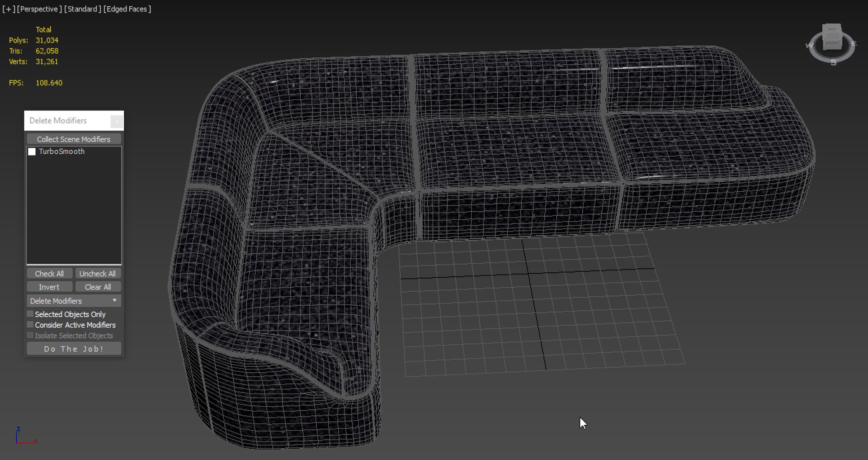
Task: Click the ViewCube compass East marker
Action: (854, 43)
